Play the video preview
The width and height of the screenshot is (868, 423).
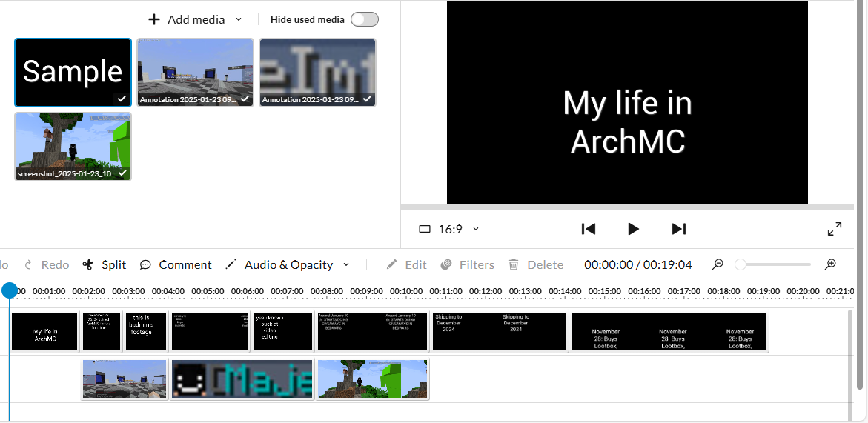coord(633,229)
